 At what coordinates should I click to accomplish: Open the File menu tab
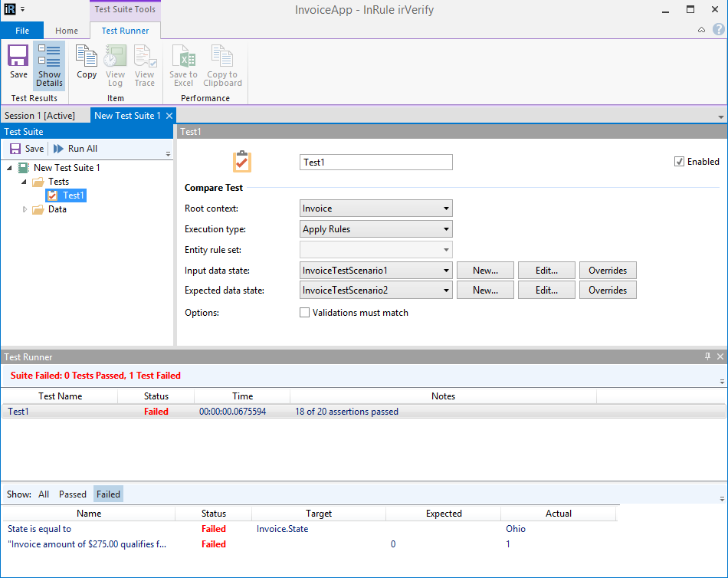[22, 31]
